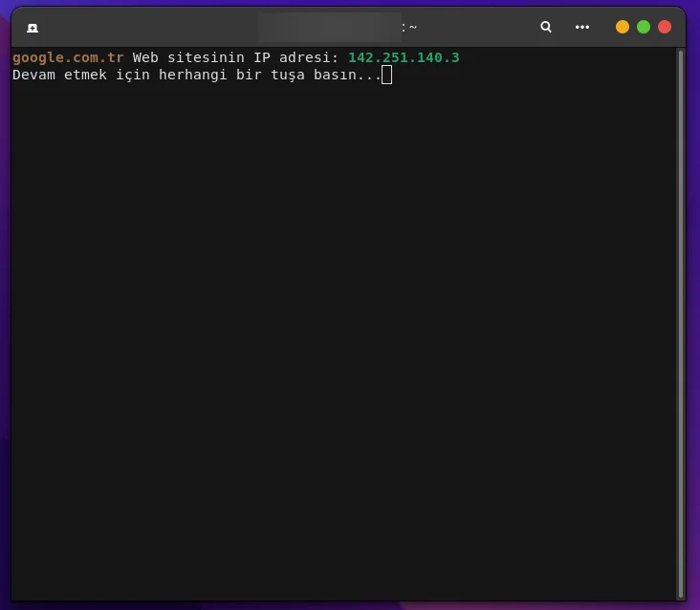
Task: Maximize the window with green button
Action: pos(644,27)
